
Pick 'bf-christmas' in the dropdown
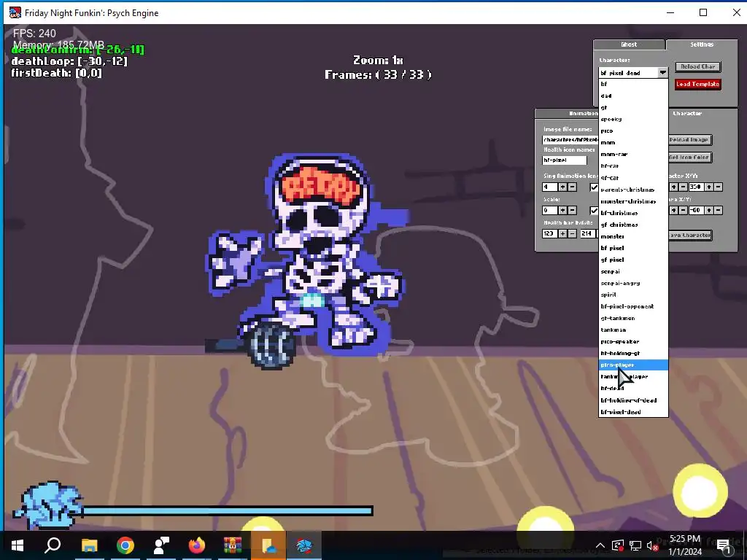pos(633,212)
